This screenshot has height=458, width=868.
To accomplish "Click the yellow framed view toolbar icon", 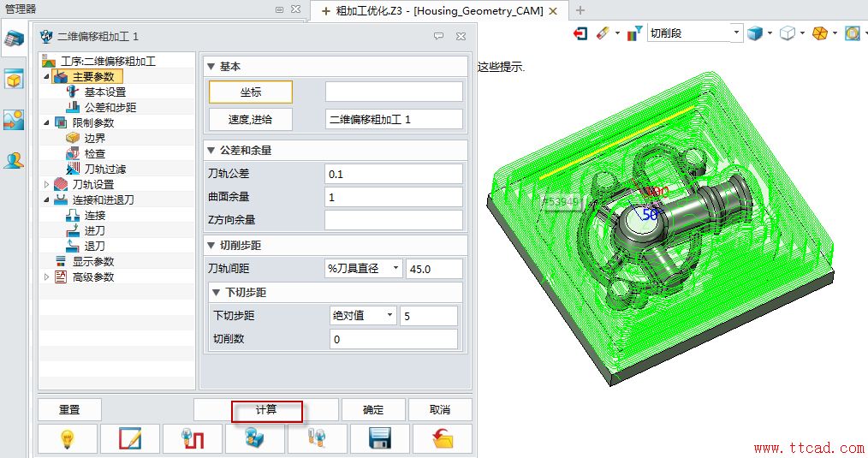I will [x=853, y=33].
